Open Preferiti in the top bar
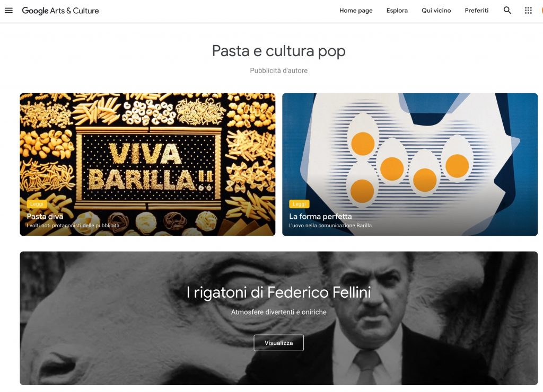The height and width of the screenshot is (392, 543). click(477, 11)
